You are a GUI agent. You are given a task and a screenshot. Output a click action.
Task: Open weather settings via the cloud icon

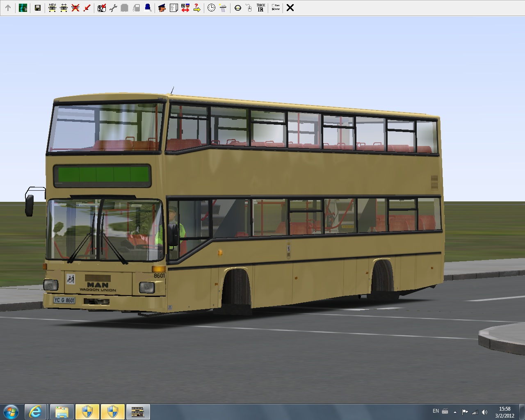pos(223,8)
